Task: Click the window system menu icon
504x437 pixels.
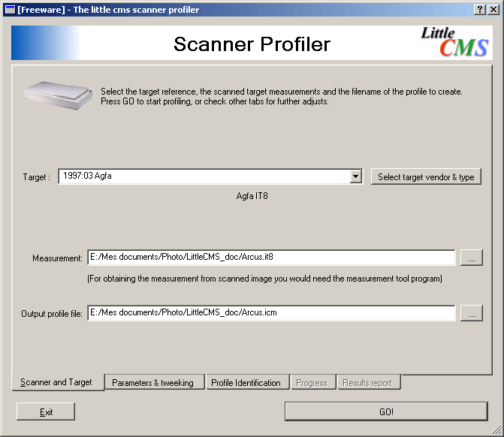Action: [11, 10]
